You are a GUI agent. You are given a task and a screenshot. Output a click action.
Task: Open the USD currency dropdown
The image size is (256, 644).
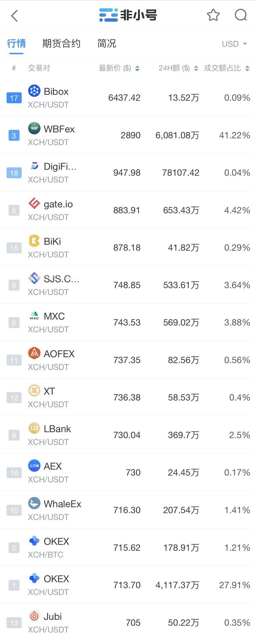(x=235, y=44)
